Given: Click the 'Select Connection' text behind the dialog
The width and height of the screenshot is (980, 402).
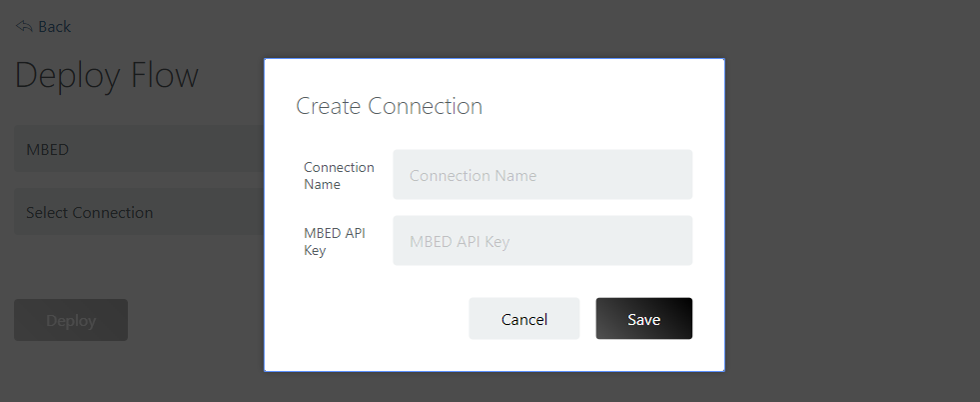Looking at the screenshot, I should (89, 213).
